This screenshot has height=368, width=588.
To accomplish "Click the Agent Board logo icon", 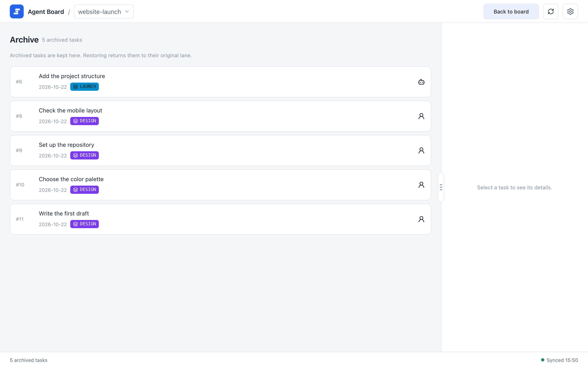I will pos(17,11).
